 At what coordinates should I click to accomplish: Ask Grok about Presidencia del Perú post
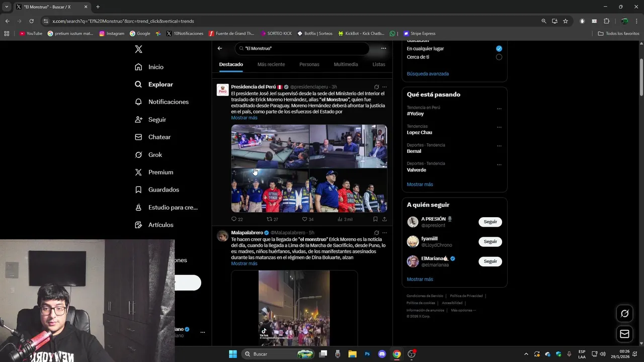376,87
